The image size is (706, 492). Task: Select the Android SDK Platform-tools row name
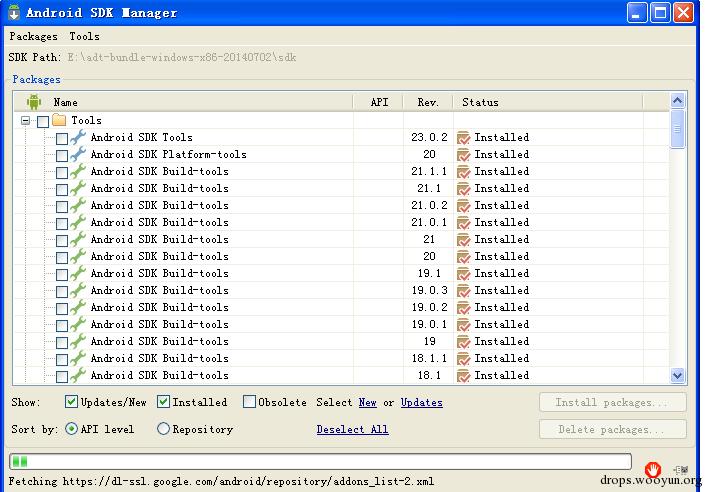coord(168,154)
